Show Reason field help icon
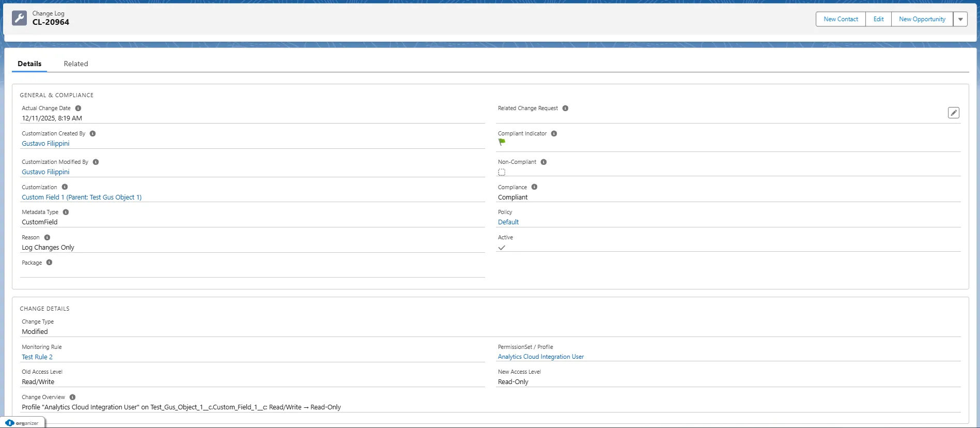Image resolution: width=980 pixels, height=428 pixels. point(47,237)
